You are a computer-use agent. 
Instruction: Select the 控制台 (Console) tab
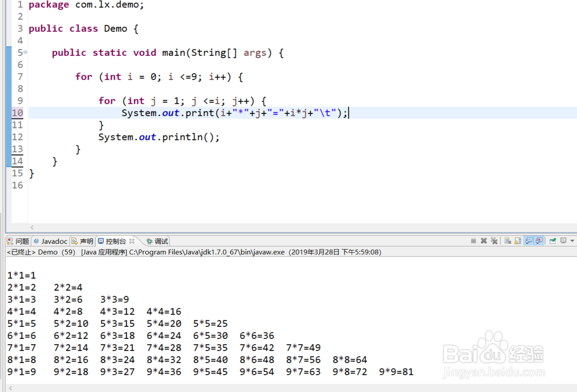point(112,241)
